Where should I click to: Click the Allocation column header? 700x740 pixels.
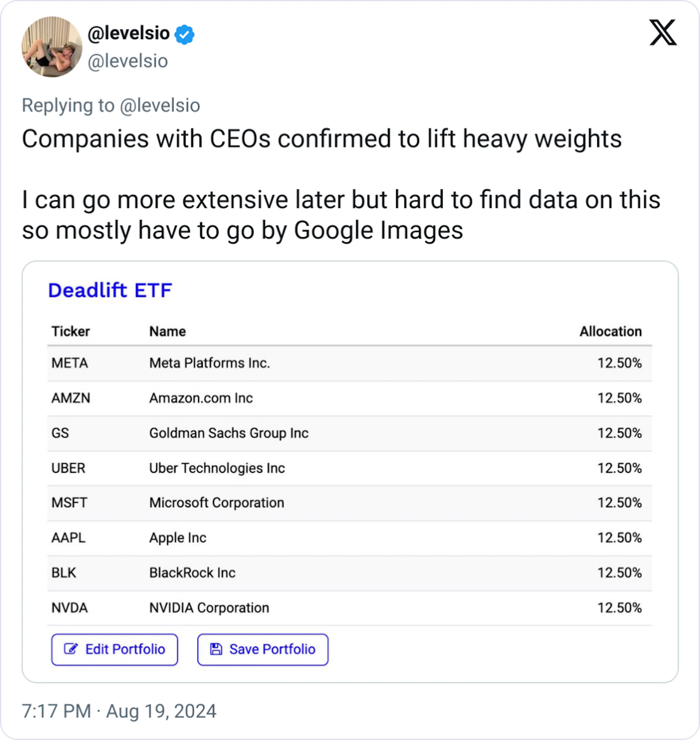[610, 331]
